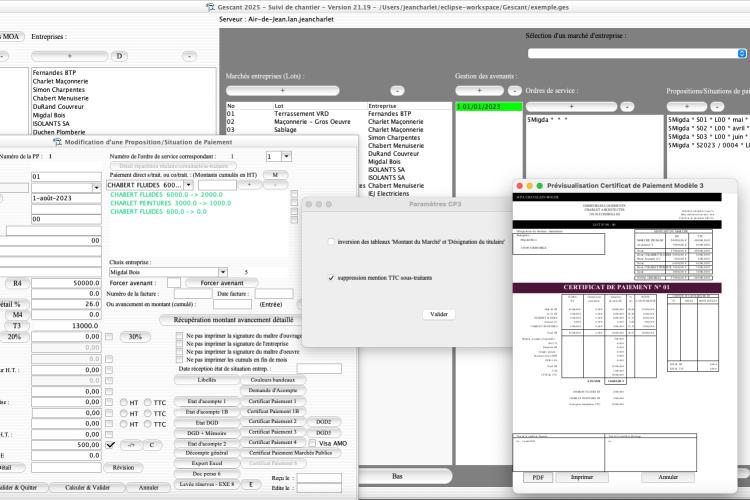Click the D button beside Entreprises
Viewport: 750px width, 500px height.
click(119, 56)
